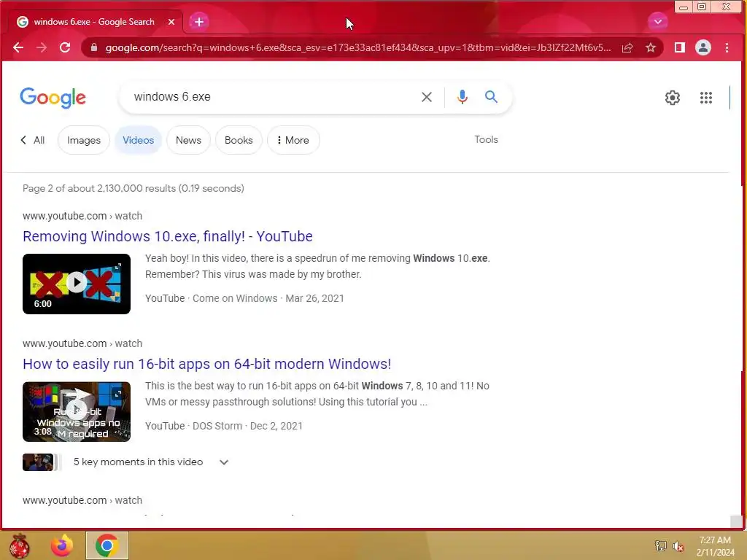The width and height of the screenshot is (747, 560).
Task: Select the Chrome taskbar button
Action: point(107,545)
